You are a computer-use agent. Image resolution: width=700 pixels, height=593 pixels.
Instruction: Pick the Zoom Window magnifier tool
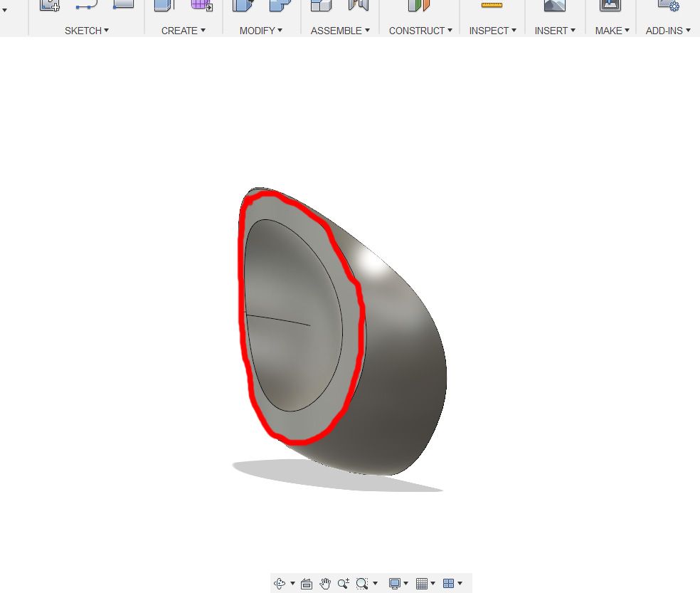pos(362,583)
